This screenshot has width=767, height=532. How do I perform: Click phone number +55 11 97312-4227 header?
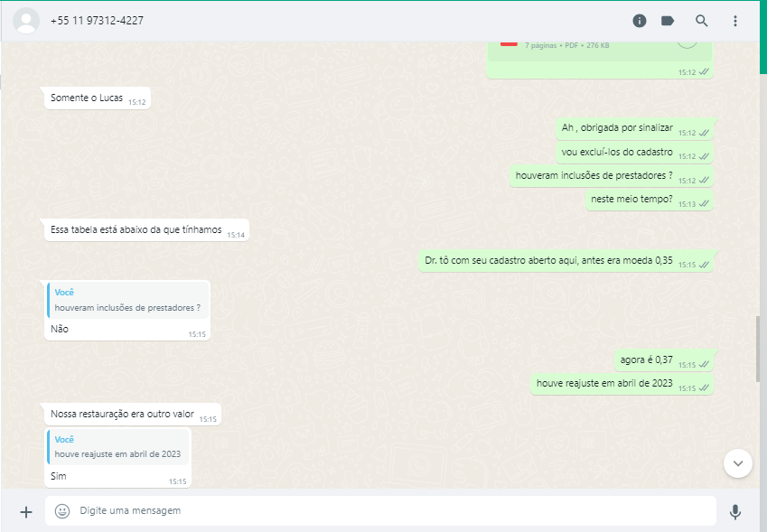[97, 21]
